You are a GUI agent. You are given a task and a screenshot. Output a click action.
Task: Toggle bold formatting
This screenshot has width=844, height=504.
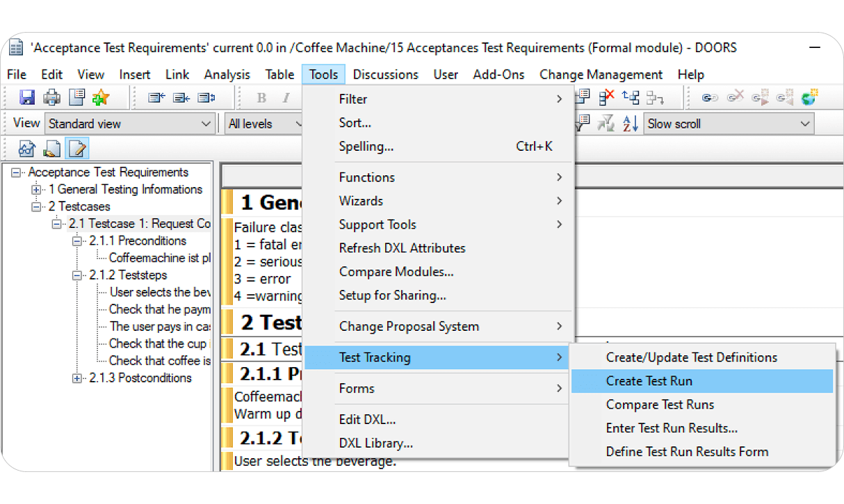[x=261, y=97]
